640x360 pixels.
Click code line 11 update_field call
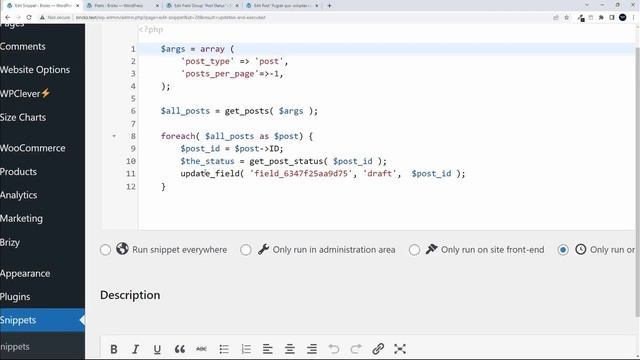322,174
